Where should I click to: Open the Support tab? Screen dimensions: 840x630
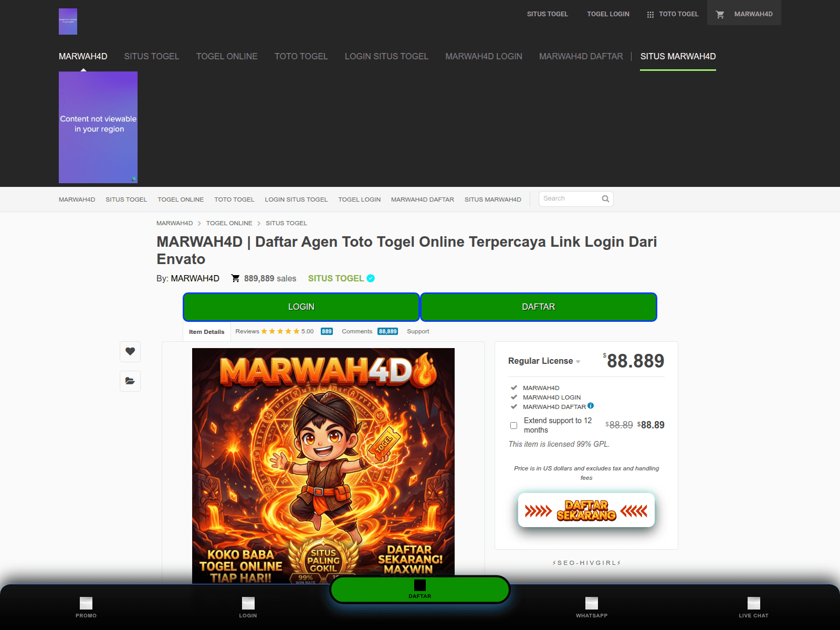(x=418, y=331)
